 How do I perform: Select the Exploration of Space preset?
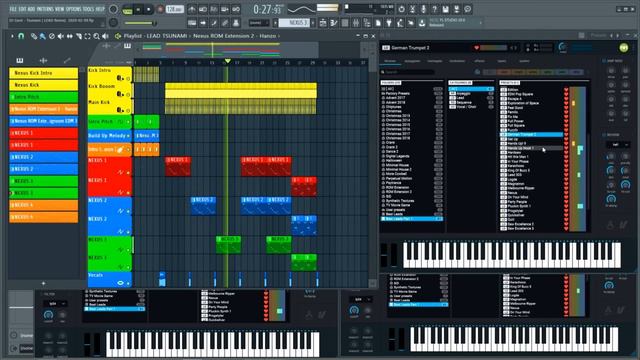coord(532,103)
